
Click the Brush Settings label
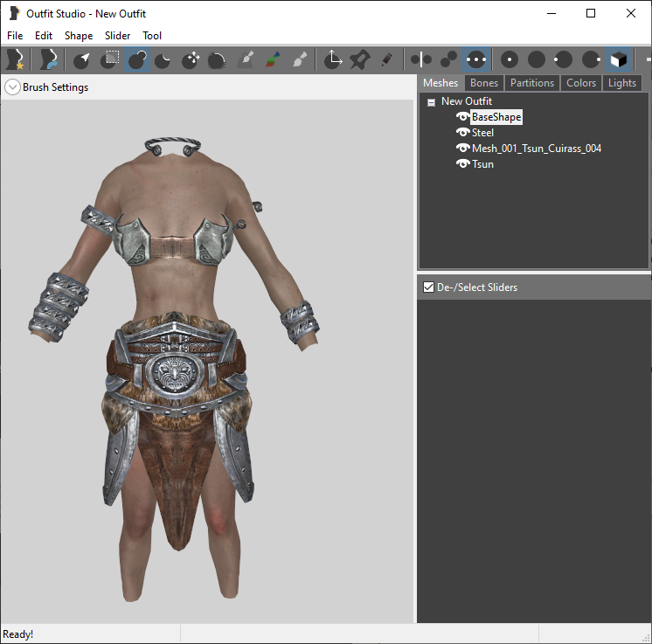click(55, 87)
